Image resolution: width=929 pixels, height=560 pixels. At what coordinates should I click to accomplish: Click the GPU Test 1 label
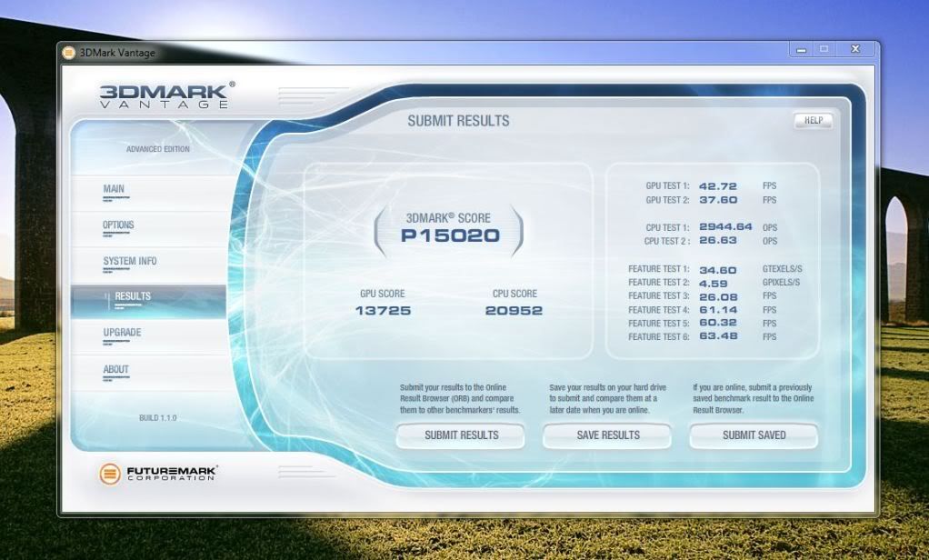668,186
